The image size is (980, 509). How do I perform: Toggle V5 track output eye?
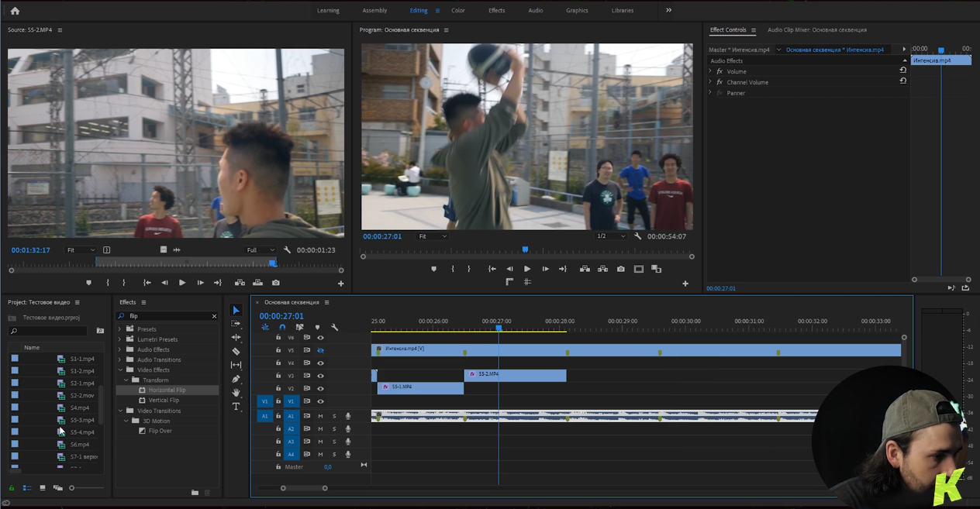(320, 350)
